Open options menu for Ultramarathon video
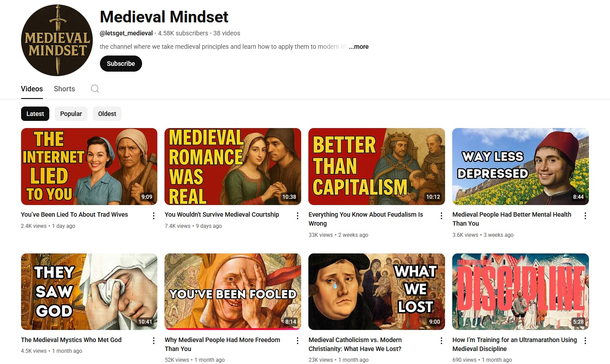This screenshot has width=610, height=364. pyautogui.click(x=585, y=341)
